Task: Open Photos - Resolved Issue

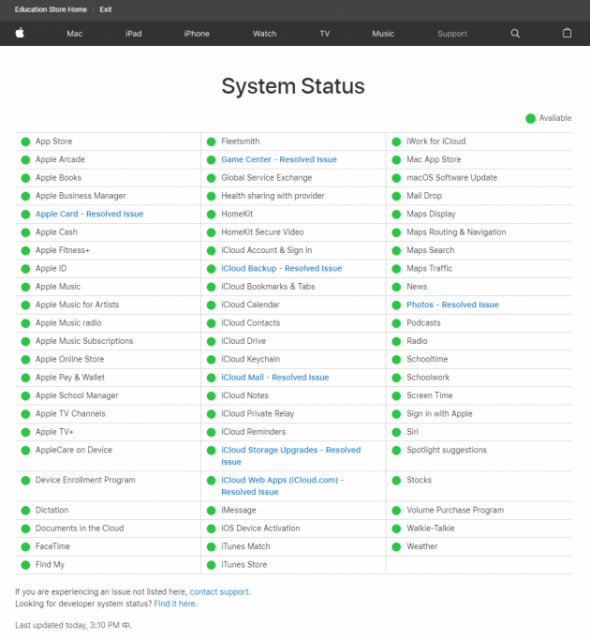Action: [452, 304]
